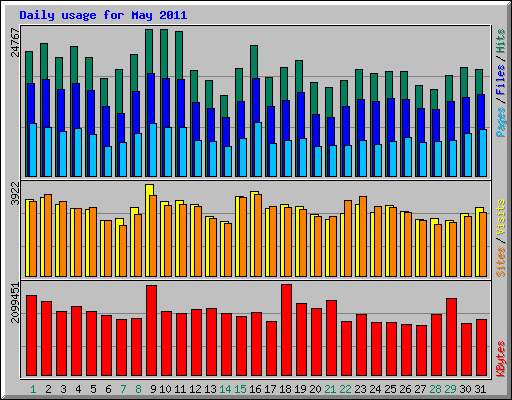The height and width of the screenshot is (400, 512).
Task: Select day 6 on the x-axis
Action: (x=108, y=389)
